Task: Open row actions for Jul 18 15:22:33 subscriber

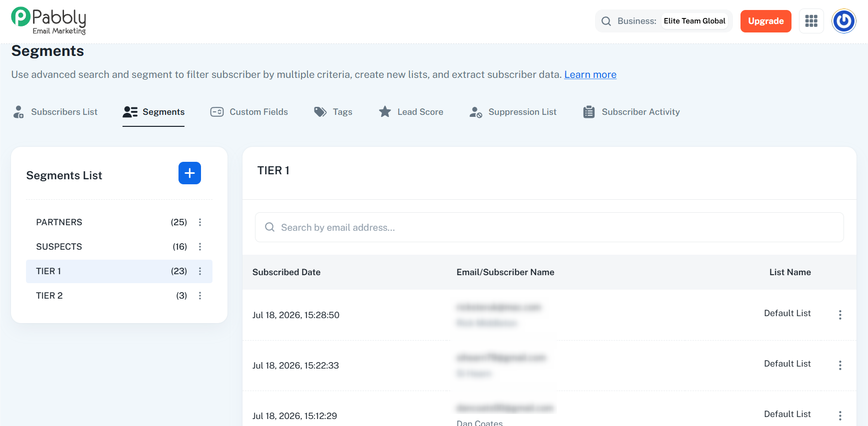Action: 840,365
